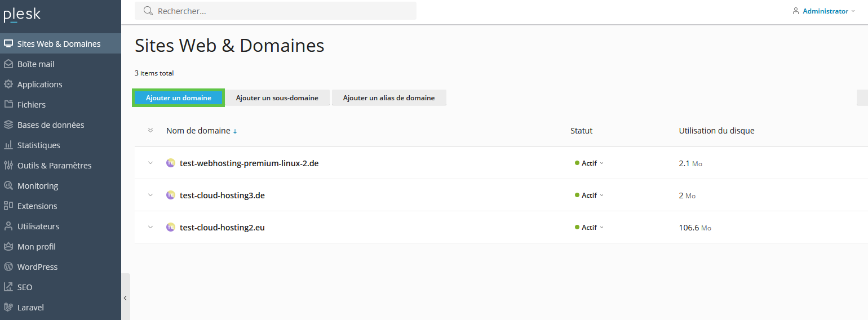The width and height of the screenshot is (868, 320).
Task: Click the Monitoring magnifier icon
Action: point(8,185)
